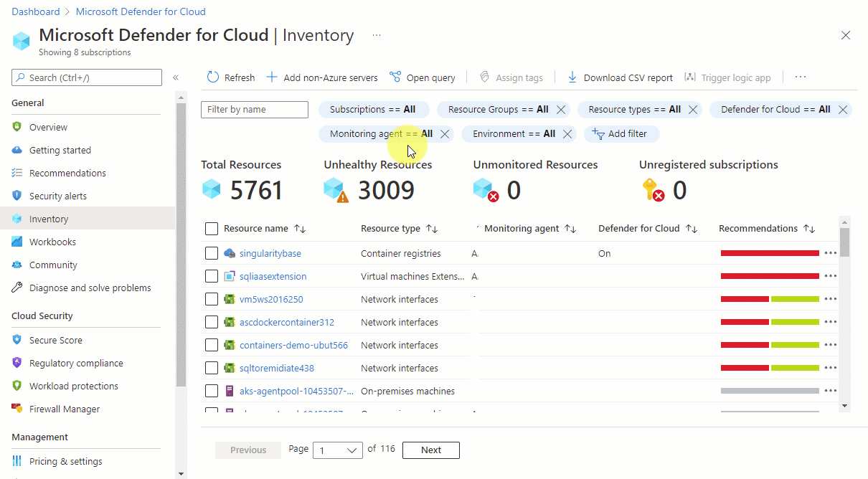
Task: Open the Environment filter pill
Action: pyautogui.click(x=513, y=134)
